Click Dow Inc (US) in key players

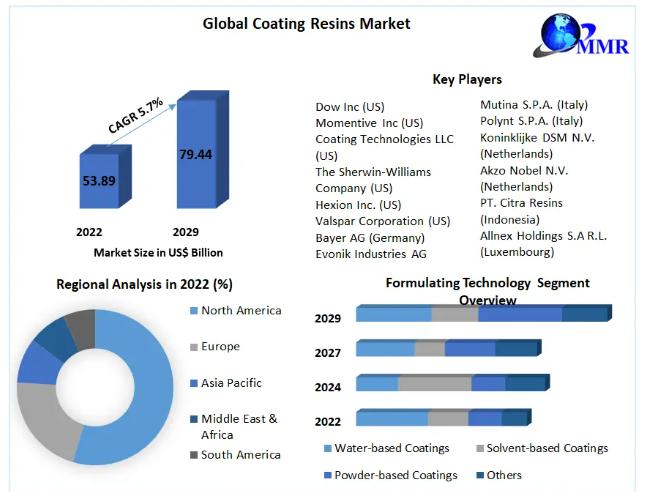[x=349, y=107]
